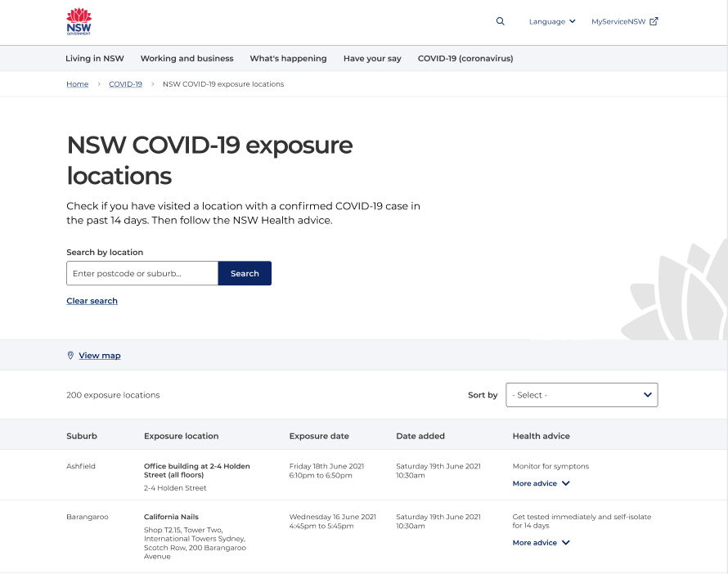Click the NSW Government logo

tap(79, 22)
